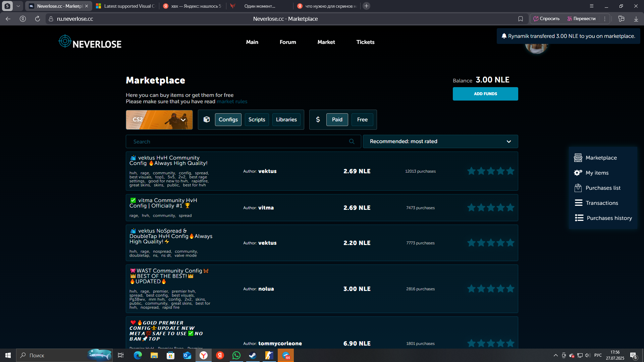Open a new browser tab with plus
The image size is (644, 362).
[366, 6]
